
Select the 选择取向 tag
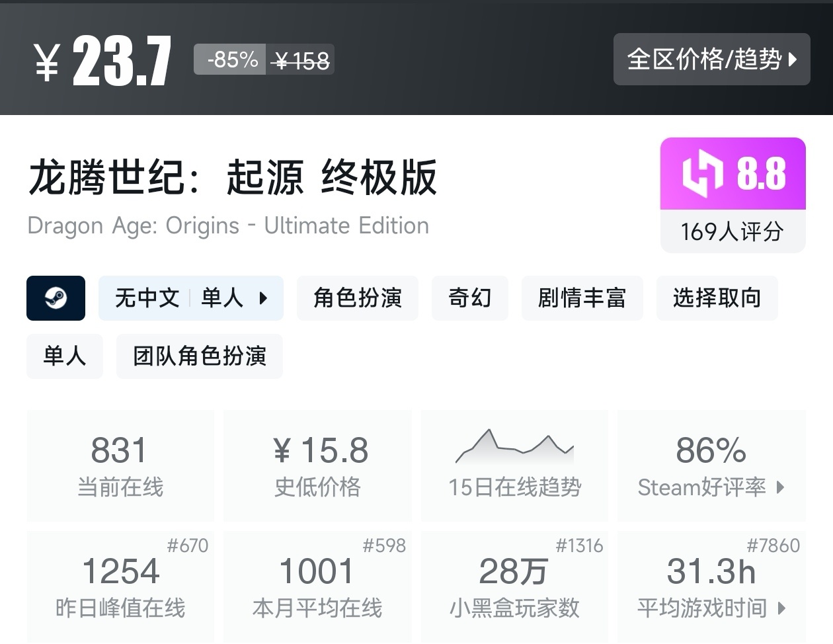click(x=717, y=298)
